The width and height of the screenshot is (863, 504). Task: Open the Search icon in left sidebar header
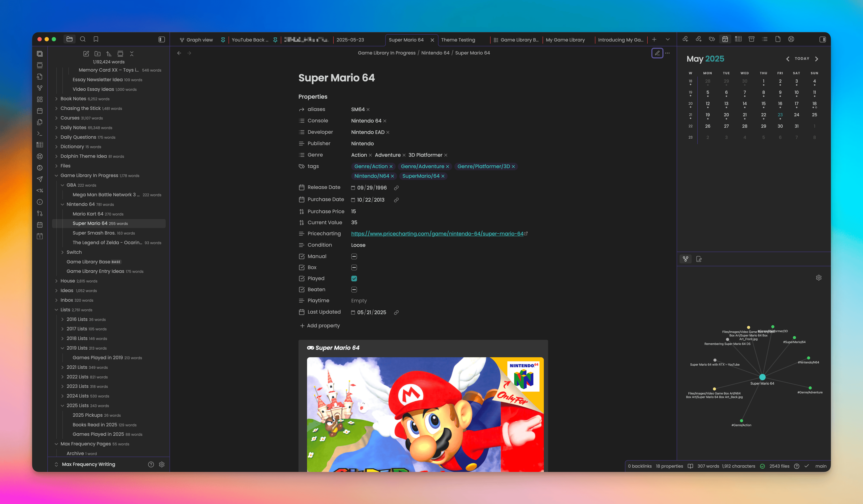[83, 39]
